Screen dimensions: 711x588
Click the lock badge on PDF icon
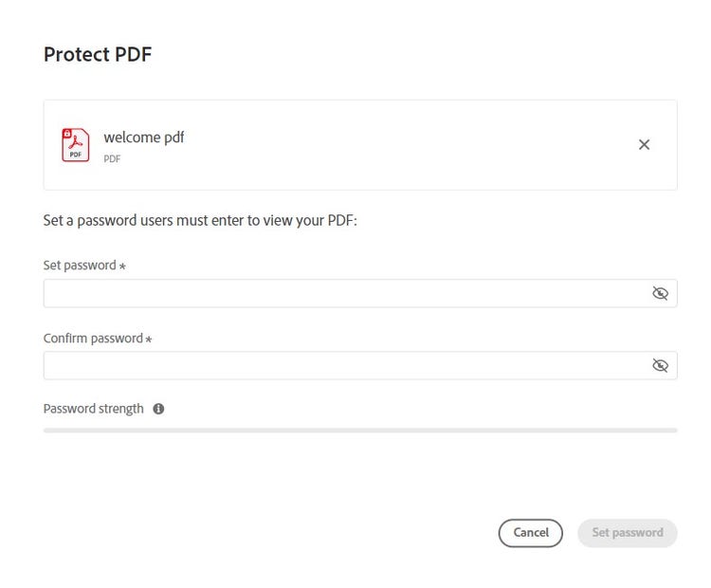[x=67, y=134]
